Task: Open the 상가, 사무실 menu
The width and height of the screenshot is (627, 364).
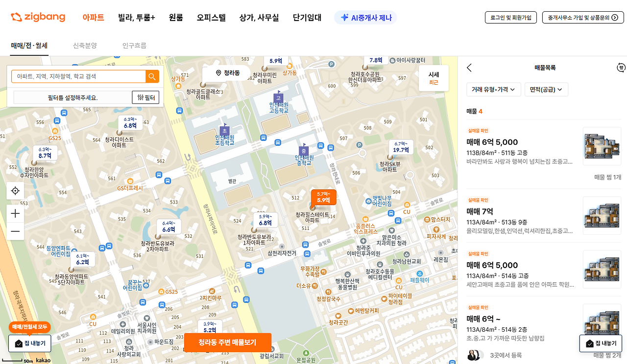Action: coord(259,18)
